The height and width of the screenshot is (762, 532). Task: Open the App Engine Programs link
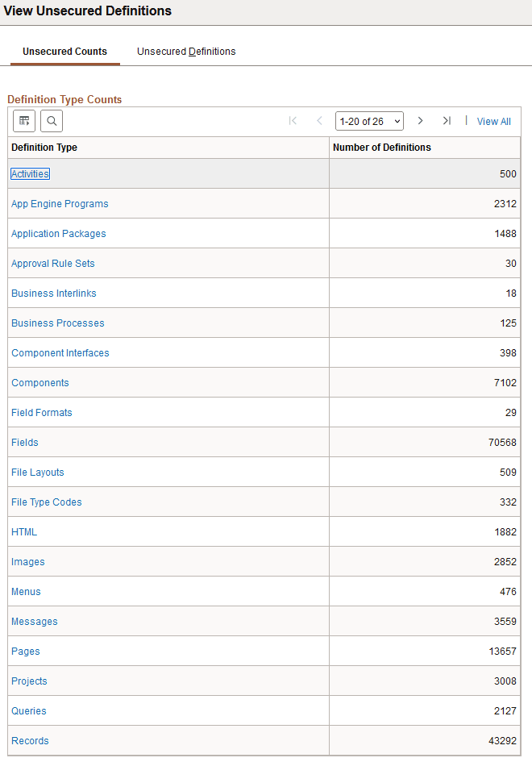tap(60, 203)
